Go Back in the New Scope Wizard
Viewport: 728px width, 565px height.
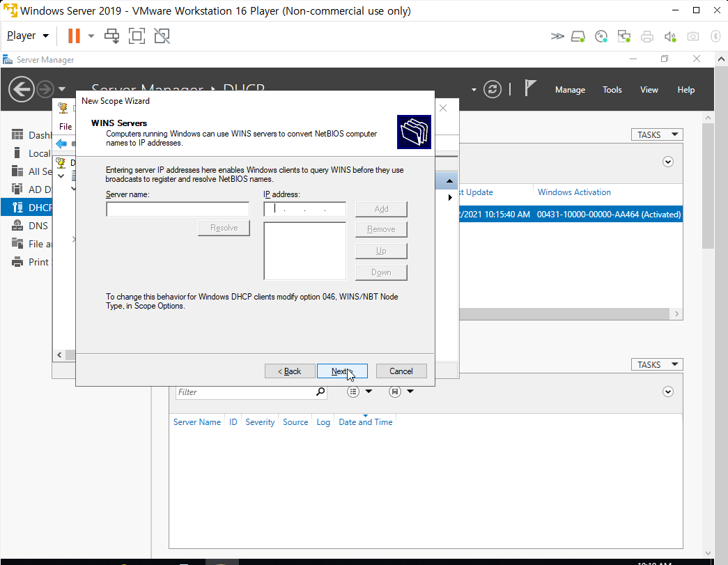point(290,371)
